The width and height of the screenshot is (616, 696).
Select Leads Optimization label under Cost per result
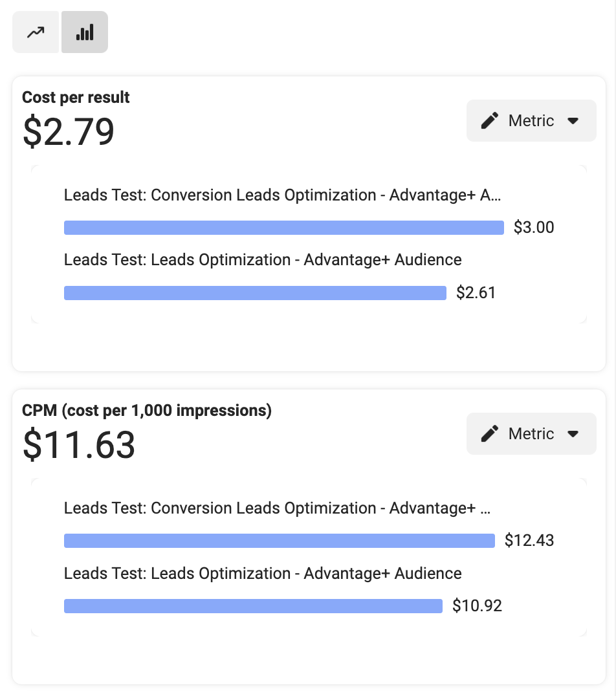coord(263,260)
